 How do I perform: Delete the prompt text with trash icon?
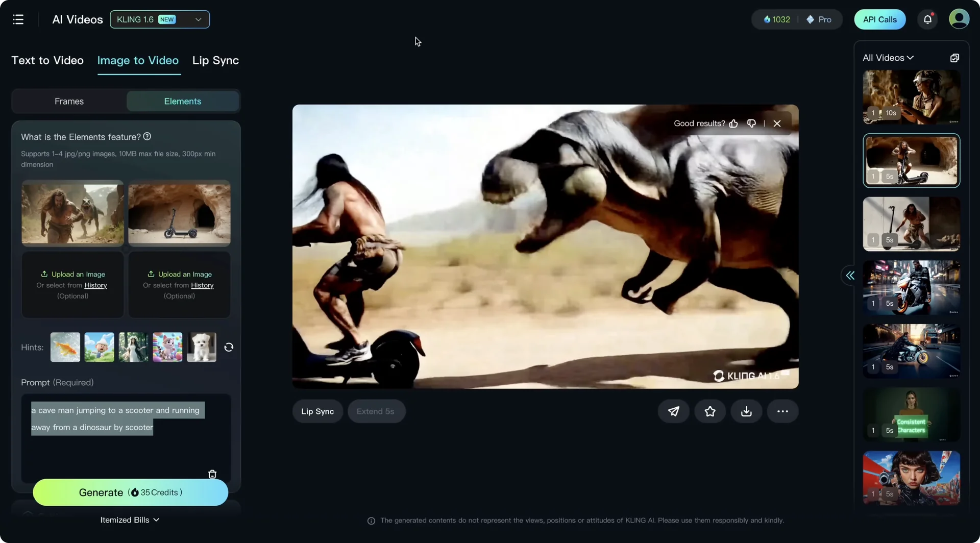point(212,474)
